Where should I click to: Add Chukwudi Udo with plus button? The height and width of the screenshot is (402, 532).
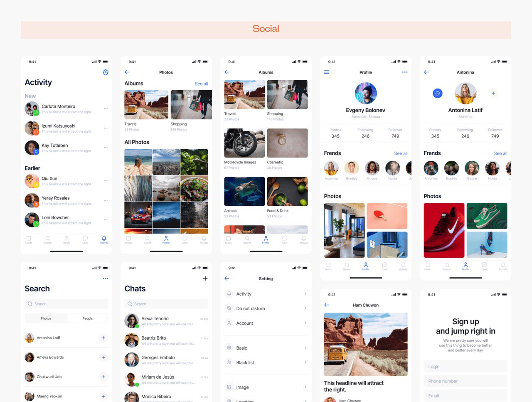point(103,377)
